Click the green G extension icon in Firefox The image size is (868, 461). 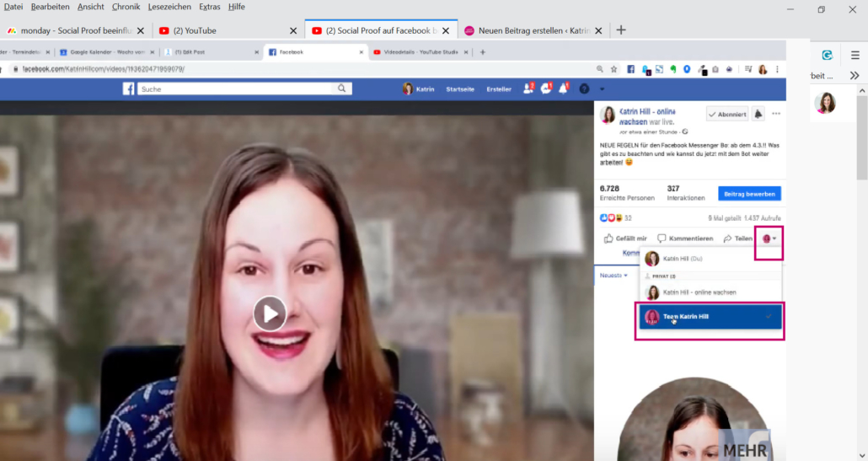point(827,55)
